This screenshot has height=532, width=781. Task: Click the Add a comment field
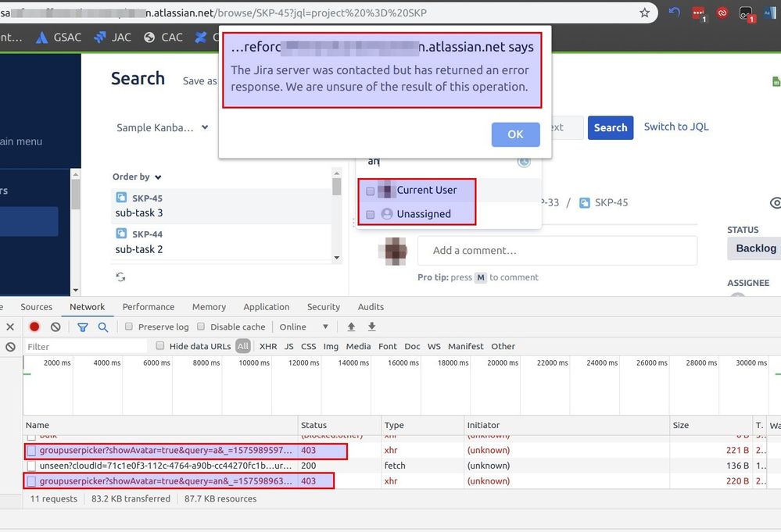pyautogui.click(x=557, y=250)
